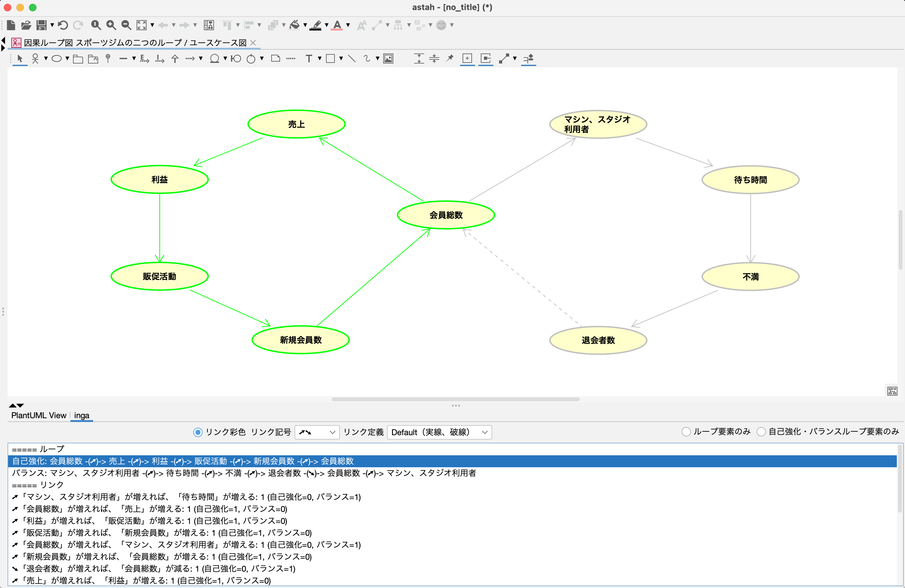This screenshot has width=905, height=588.
Task: Open file with folder icon
Action: tap(26, 25)
